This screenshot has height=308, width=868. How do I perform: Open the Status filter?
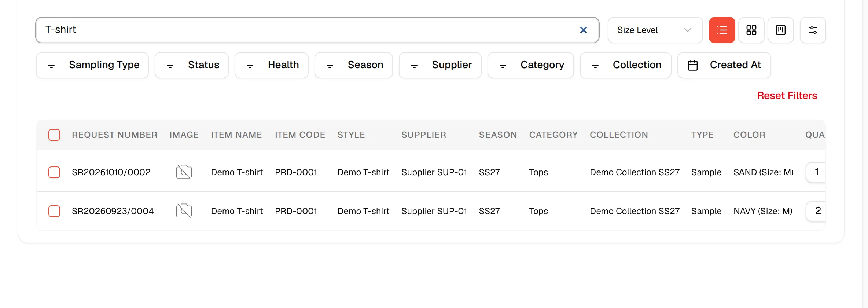coord(192,65)
